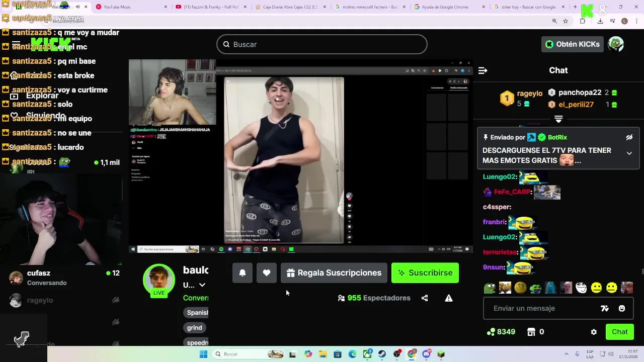644x362 pixels.
Task: Click FeFo_CARP's username in chat
Action: coord(512,192)
